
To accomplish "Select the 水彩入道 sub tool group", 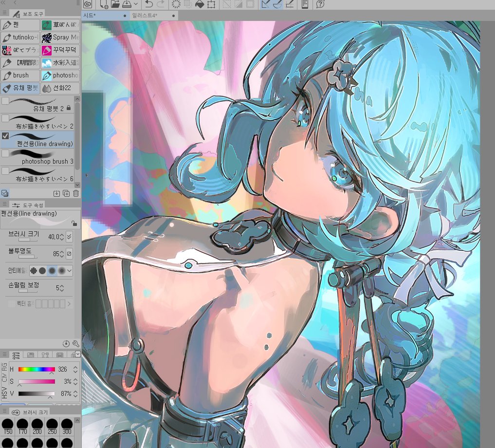I will (60, 62).
